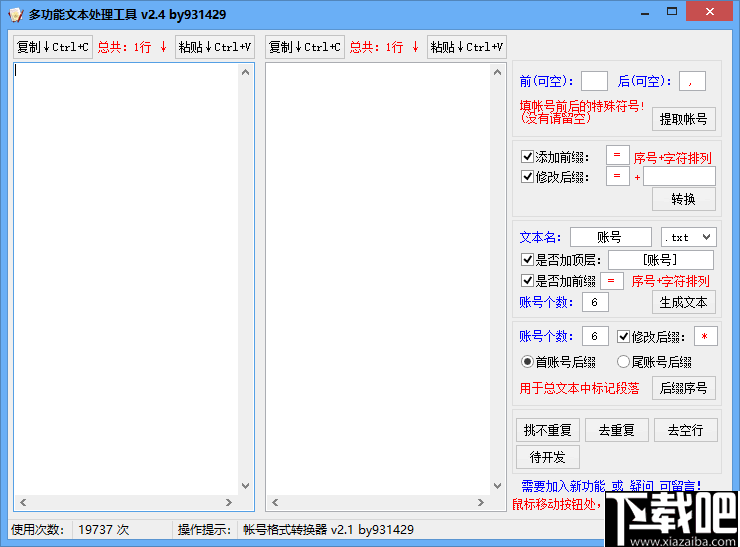Paste into right pane with 粘贴 Ctrl+V

pyautogui.click(x=467, y=47)
